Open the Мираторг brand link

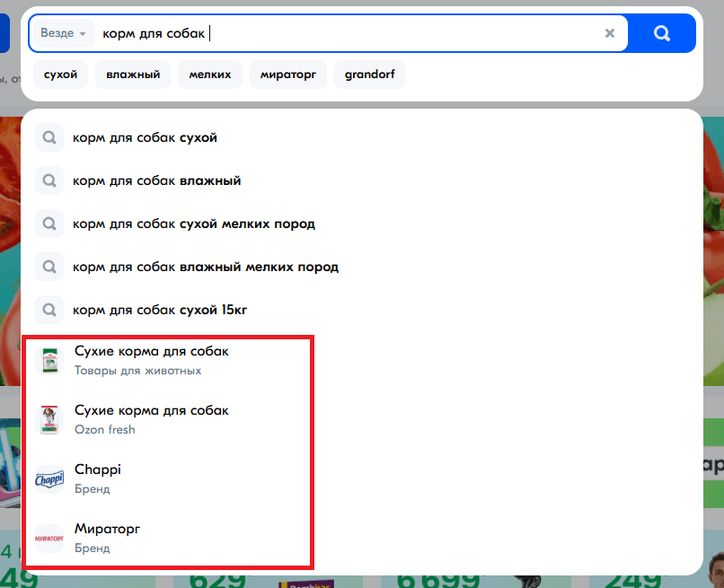tap(362, 538)
